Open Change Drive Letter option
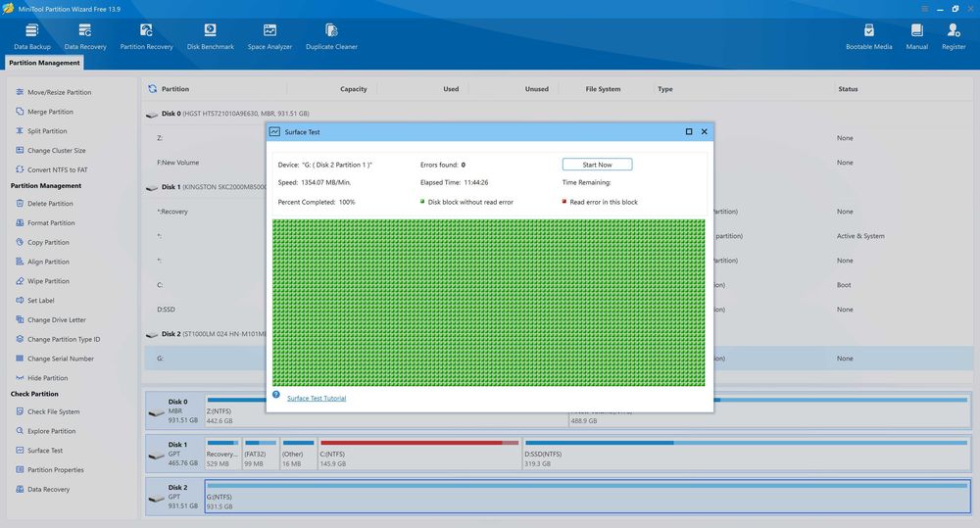 [51, 319]
